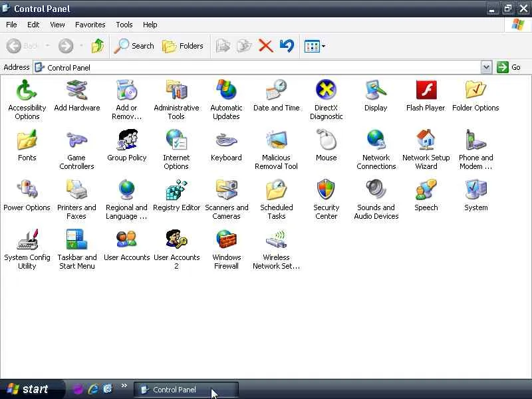The height and width of the screenshot is (399, 532).
Task: Click the Search toolbar button
Action: 134,46
